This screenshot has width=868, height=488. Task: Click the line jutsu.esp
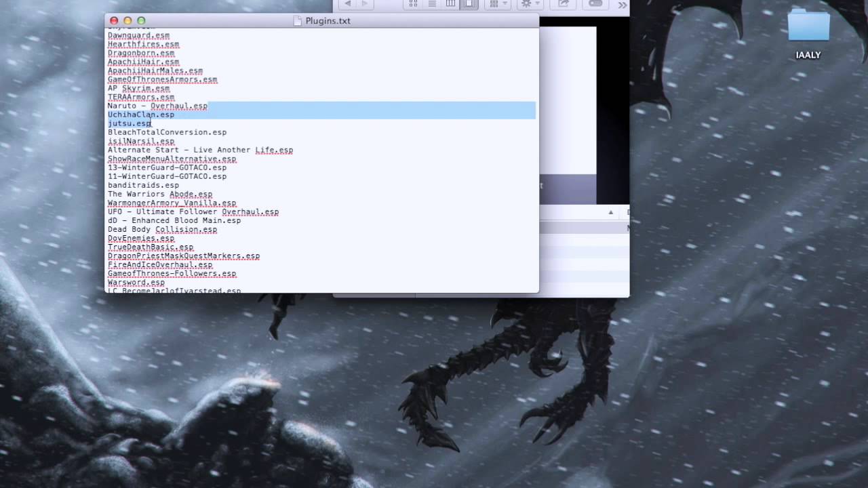pyautogui.click(x=129, y=123)
